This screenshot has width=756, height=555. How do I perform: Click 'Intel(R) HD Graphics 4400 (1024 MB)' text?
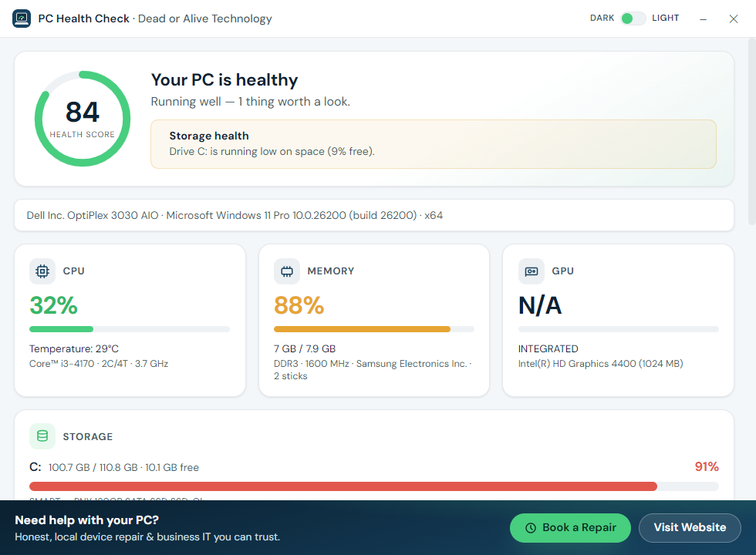[601, 364]
